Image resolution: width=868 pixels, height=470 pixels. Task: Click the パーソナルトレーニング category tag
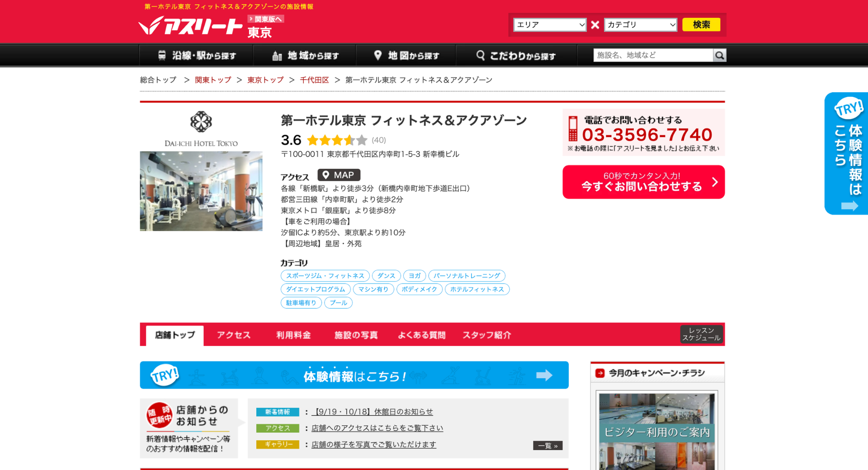pyautogui.click(x=467, y=275)
